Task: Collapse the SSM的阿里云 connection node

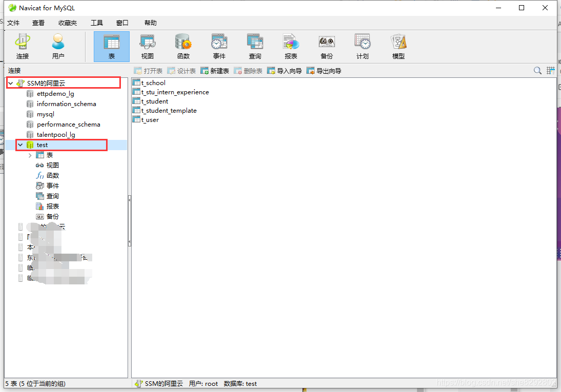Action: (x=11, y=84)
